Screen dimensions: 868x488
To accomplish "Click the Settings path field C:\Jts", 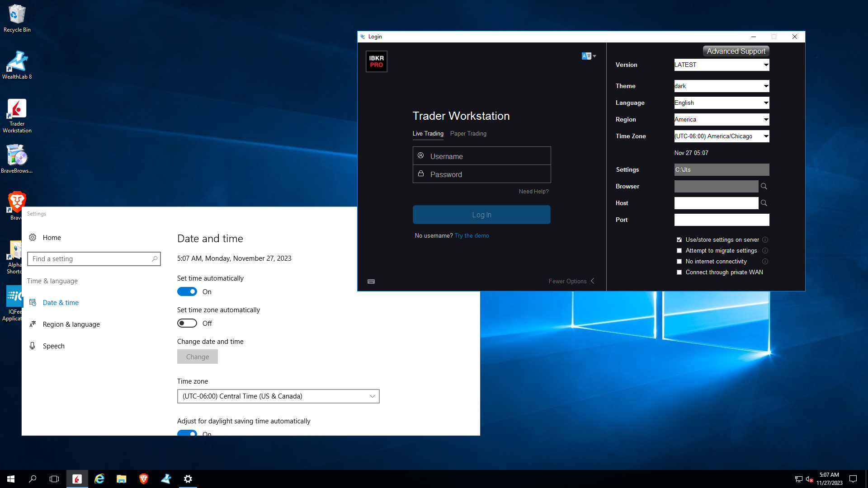I will pyautogui.click(x=722, y=169).
